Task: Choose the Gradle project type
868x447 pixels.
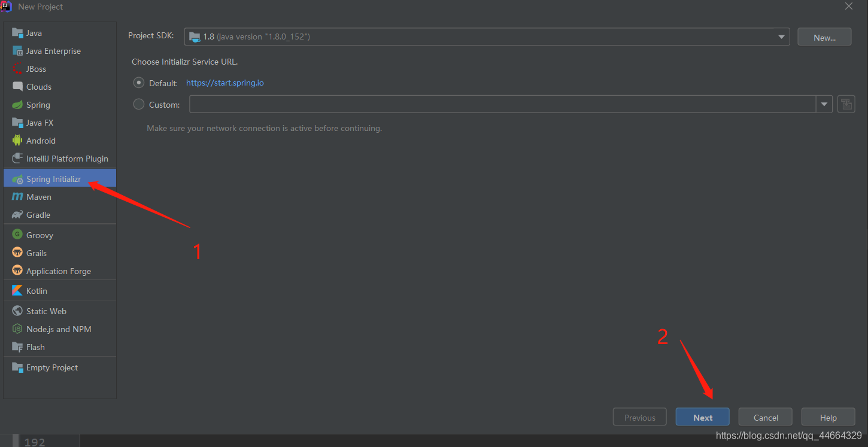Action: pyautogui.click(x=60, y=215)
